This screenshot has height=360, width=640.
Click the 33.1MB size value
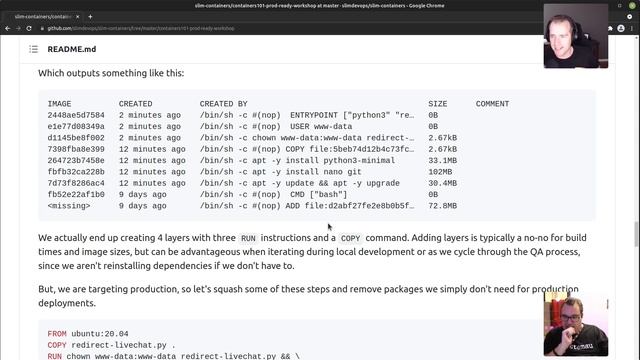(442, 161)
